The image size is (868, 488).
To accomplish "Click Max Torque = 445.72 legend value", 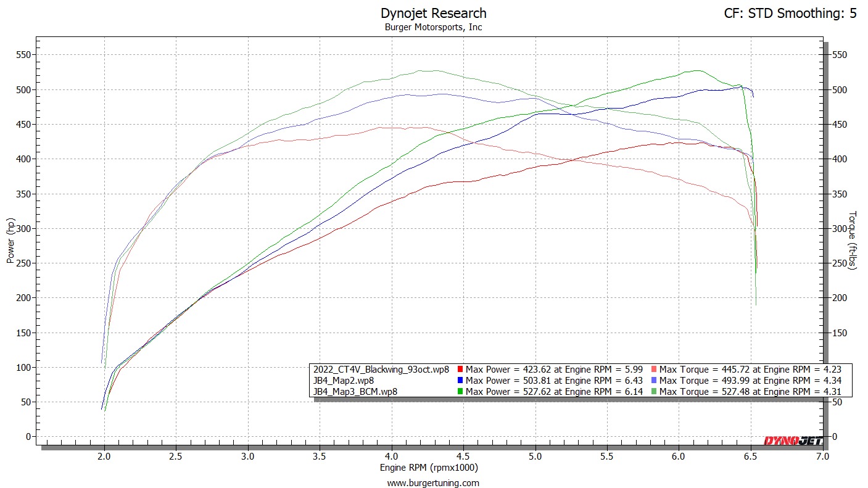I will pos(751,370).
